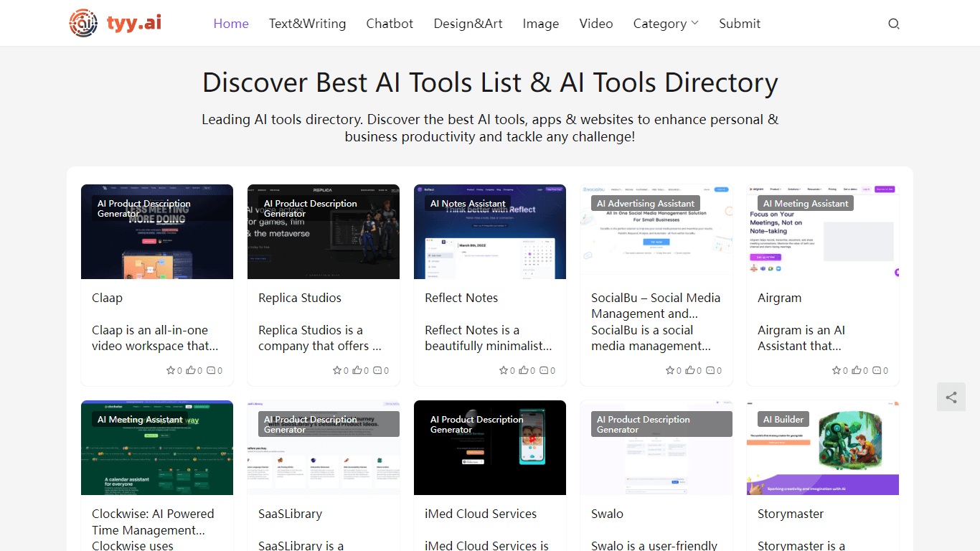Viewport: 980px width, 551px height.
Task: Click the tyy.ai logo icon
Action: [83, 23]
